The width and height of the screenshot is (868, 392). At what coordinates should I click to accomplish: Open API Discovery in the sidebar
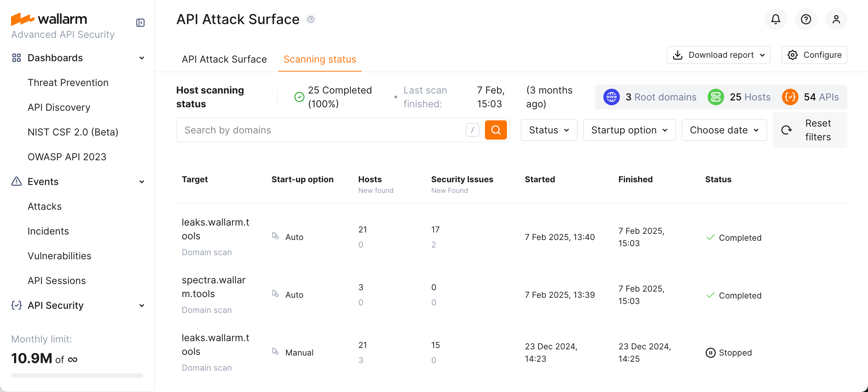[59, 107]
